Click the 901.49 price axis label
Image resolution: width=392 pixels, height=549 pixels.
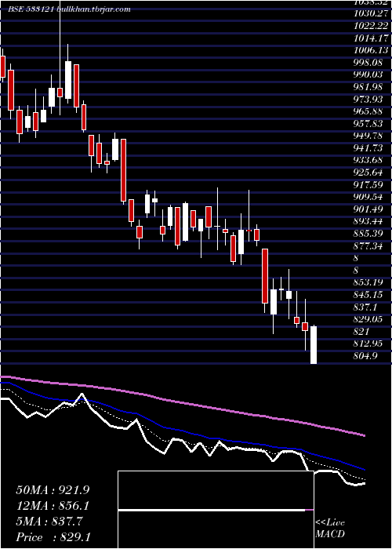(369, 209)
